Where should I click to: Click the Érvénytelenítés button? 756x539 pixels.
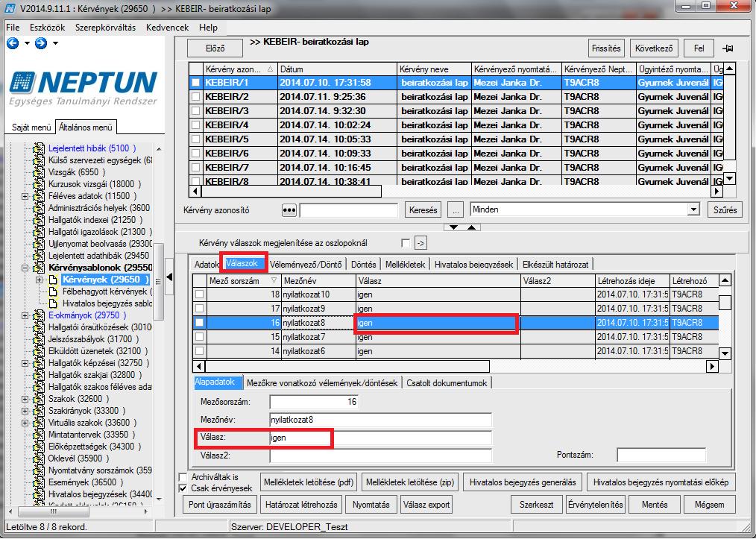[596, 505]
